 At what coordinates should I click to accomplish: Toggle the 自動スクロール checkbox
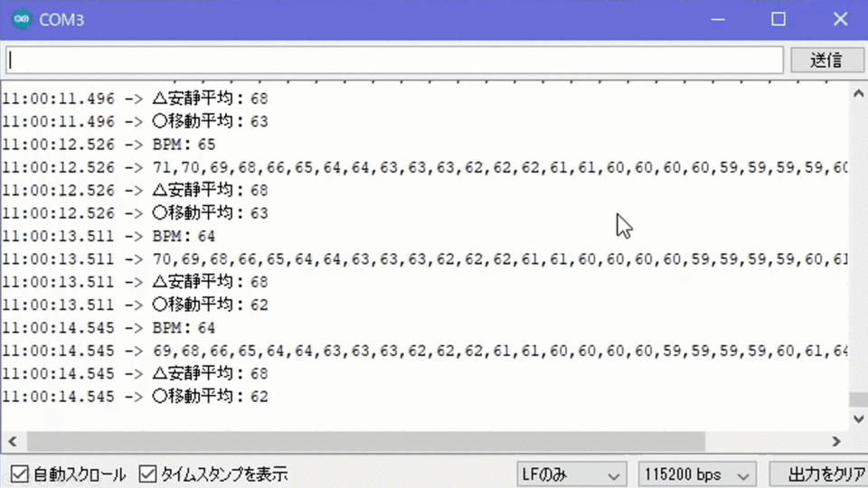(19, 474)
